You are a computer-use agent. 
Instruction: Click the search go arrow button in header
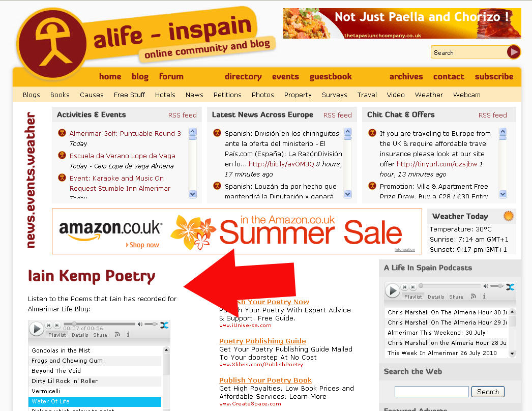(x=513, y=52)
